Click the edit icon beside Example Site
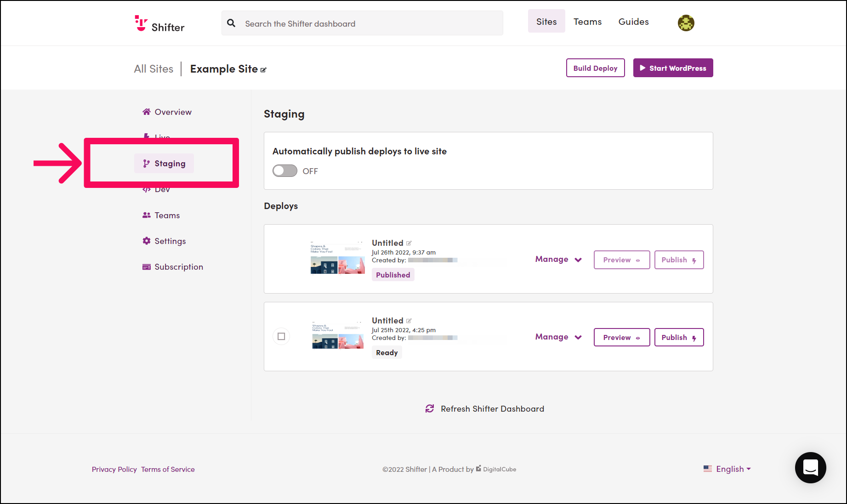The width and height of the screenshot is (847, 504). coord(263,70)
